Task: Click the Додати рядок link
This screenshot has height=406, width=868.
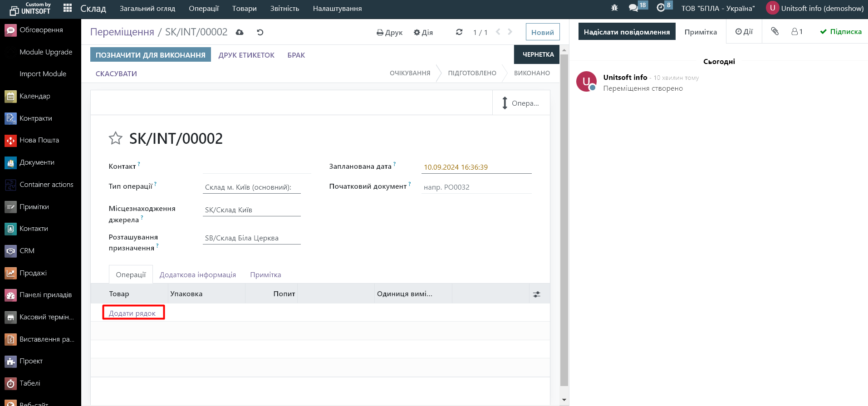Action: pos(132,313)
